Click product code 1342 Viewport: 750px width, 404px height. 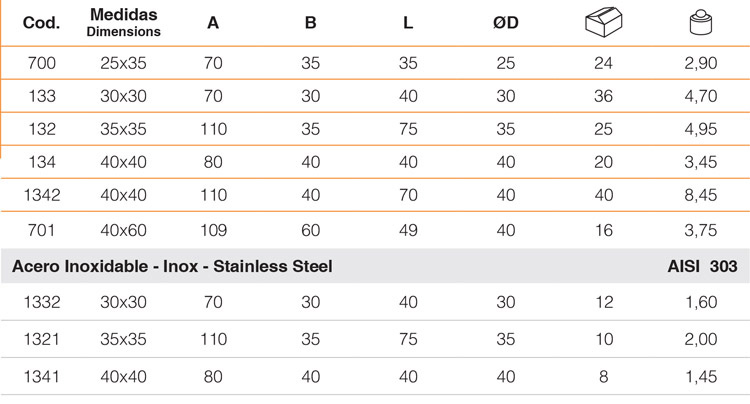pyautogui.click(x=42, y=195)
